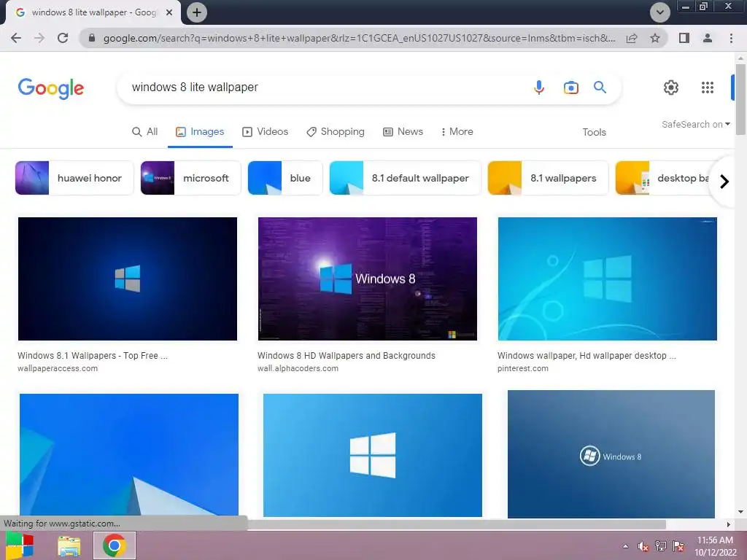The height and width of the screenshot is (560, 747).
Task: Share this page using the share icon
Action: [x=632, y=38]
